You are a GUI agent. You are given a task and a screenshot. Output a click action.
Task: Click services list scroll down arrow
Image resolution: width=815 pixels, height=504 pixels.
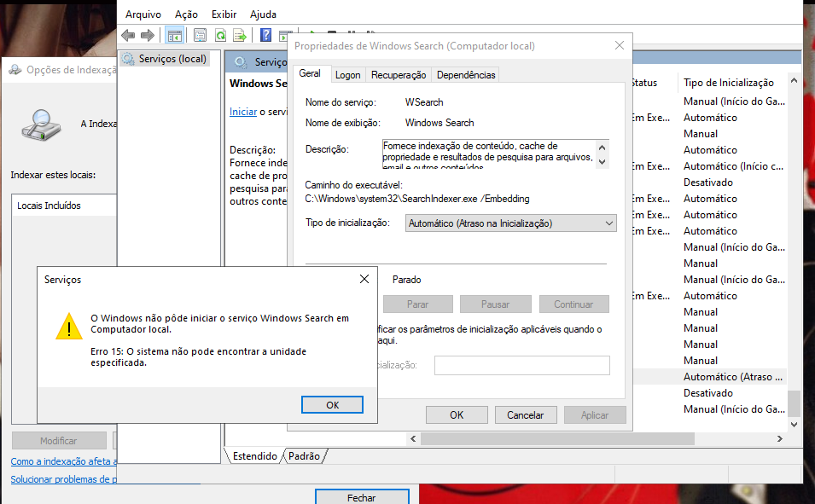(794, 425)
